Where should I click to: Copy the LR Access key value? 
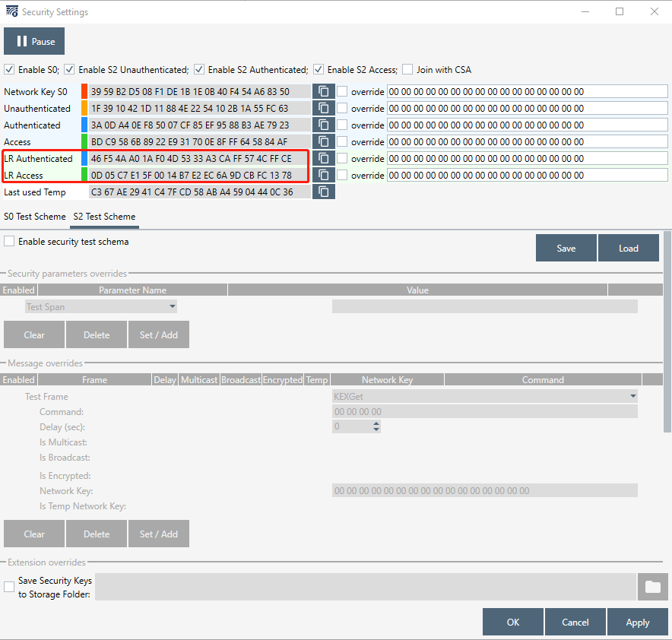324,175
